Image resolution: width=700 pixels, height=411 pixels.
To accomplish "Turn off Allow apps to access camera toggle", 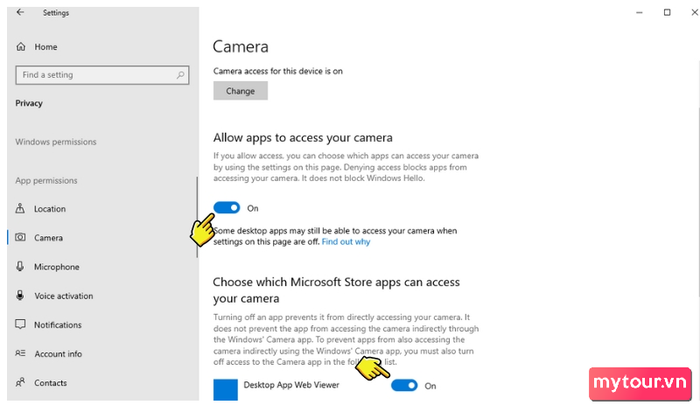I will click(x=226, y=208).
